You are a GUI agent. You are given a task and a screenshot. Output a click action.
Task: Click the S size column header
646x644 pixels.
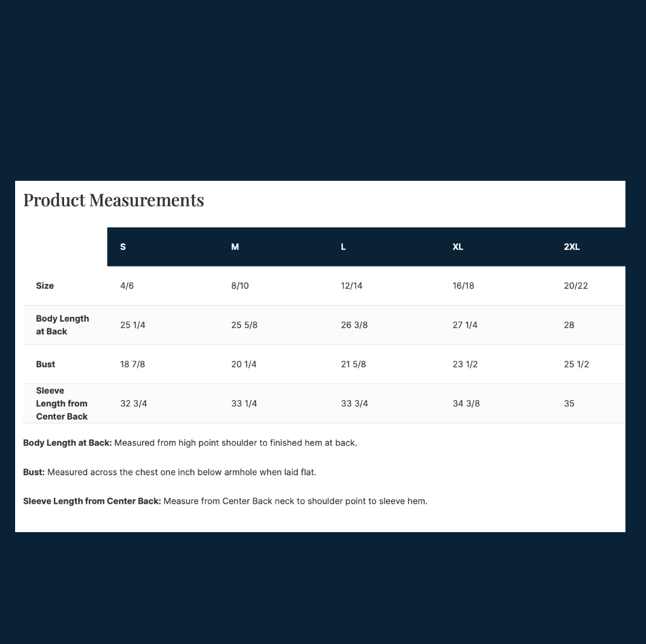(123, 247)
